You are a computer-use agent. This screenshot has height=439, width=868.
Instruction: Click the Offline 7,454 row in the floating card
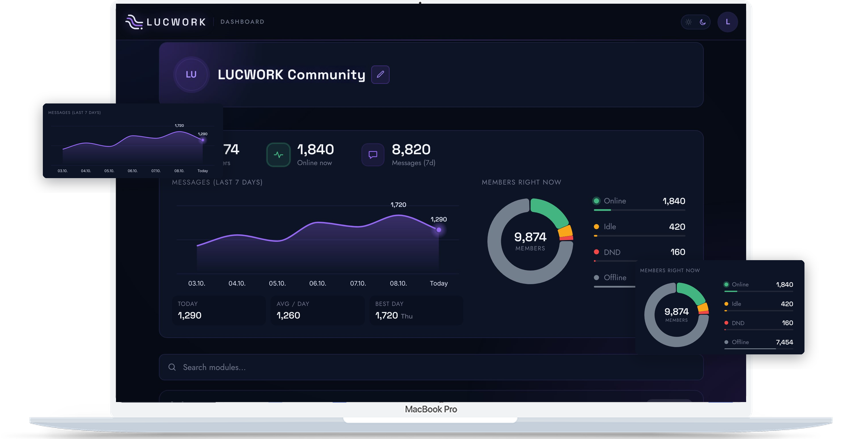click(x=759, y=344)
